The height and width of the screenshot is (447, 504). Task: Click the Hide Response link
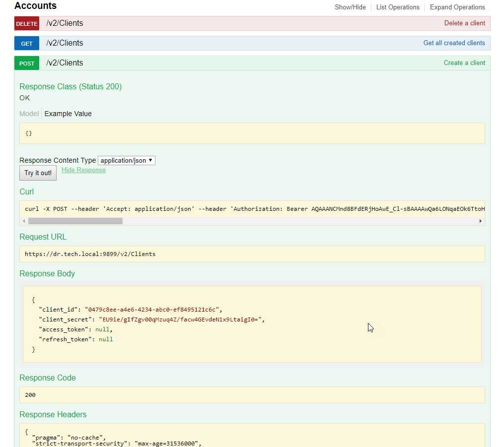coord(83,170)
